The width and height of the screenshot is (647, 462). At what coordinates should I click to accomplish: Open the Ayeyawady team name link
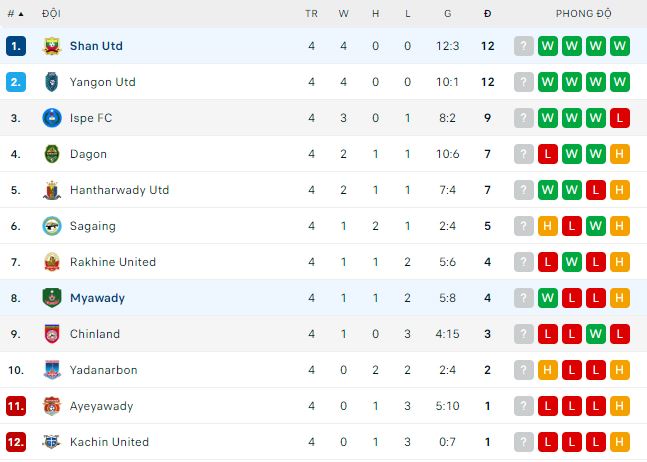(101, 406)
